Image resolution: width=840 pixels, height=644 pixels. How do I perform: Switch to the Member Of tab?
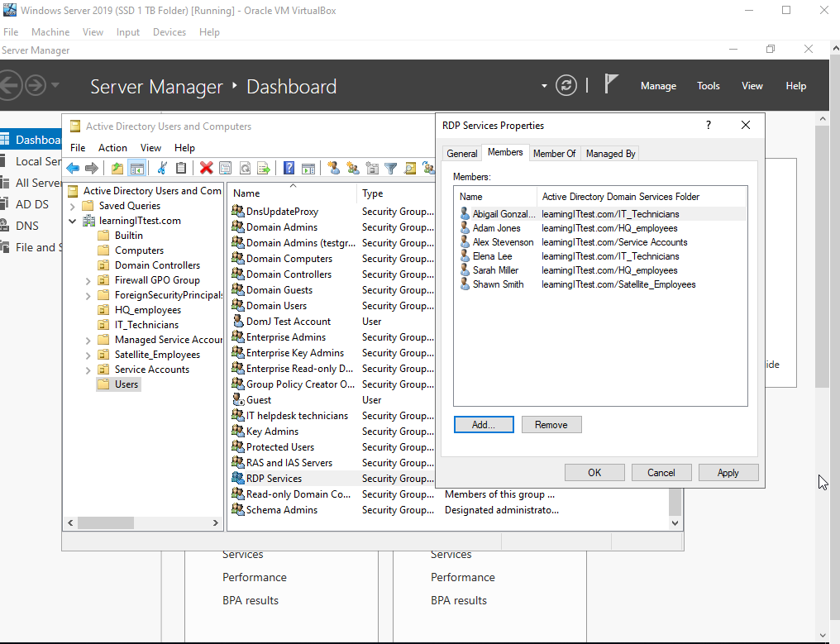[554, 153]
